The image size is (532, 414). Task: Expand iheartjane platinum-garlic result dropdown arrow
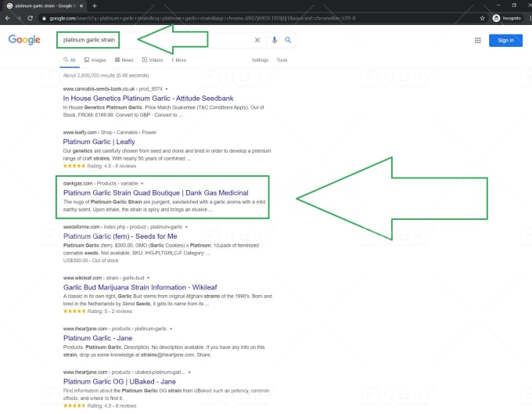pyautogui.click(x=171, y=329)
